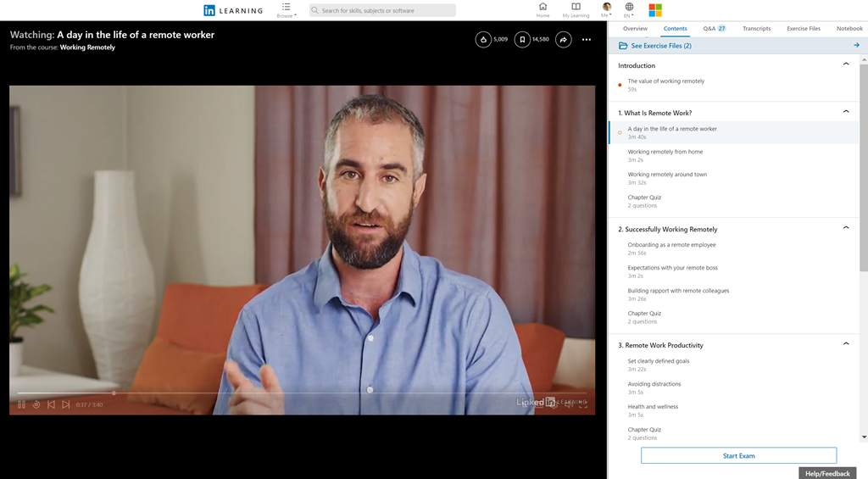
Task: Collapse the Remote Work Productivity chapter
Action: tap(845, 344)
